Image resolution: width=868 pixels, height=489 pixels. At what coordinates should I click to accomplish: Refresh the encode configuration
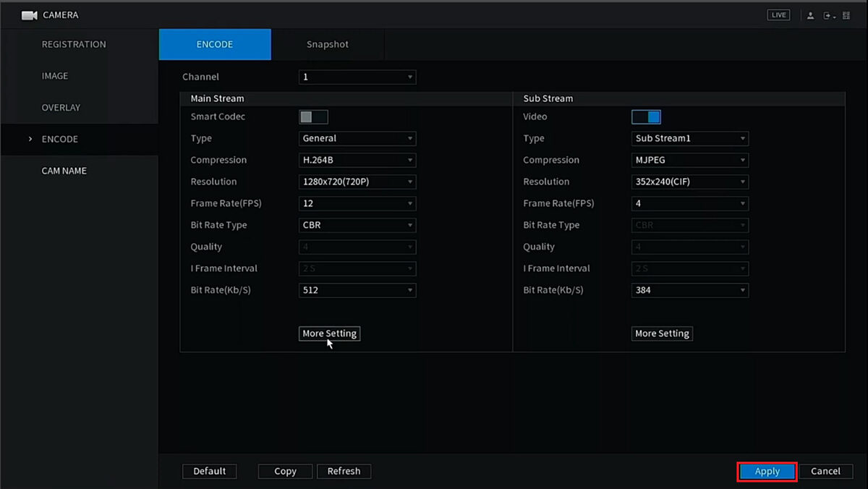344,471
